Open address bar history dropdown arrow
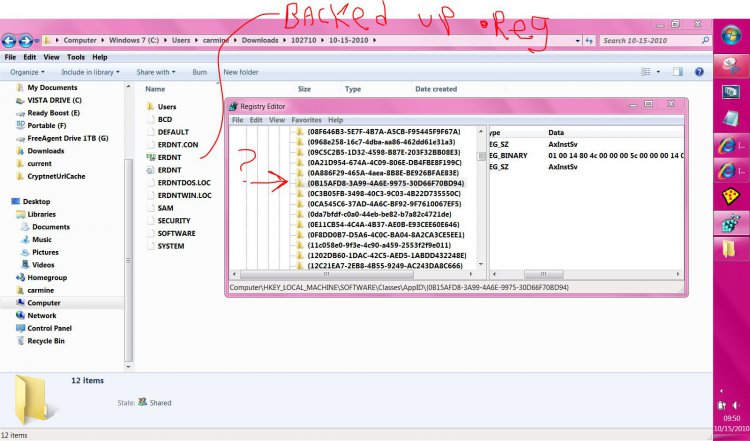Viewport: 750px width, 441px height. pos(577,41)
